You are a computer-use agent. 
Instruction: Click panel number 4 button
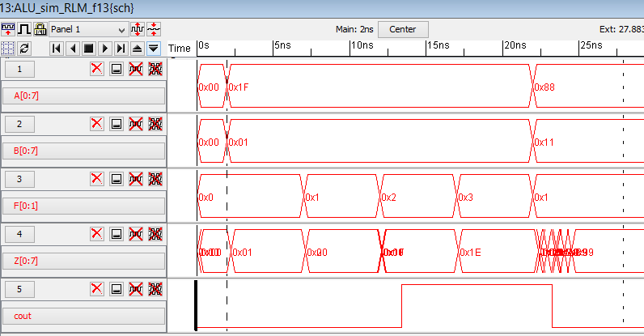click(19, 234)
